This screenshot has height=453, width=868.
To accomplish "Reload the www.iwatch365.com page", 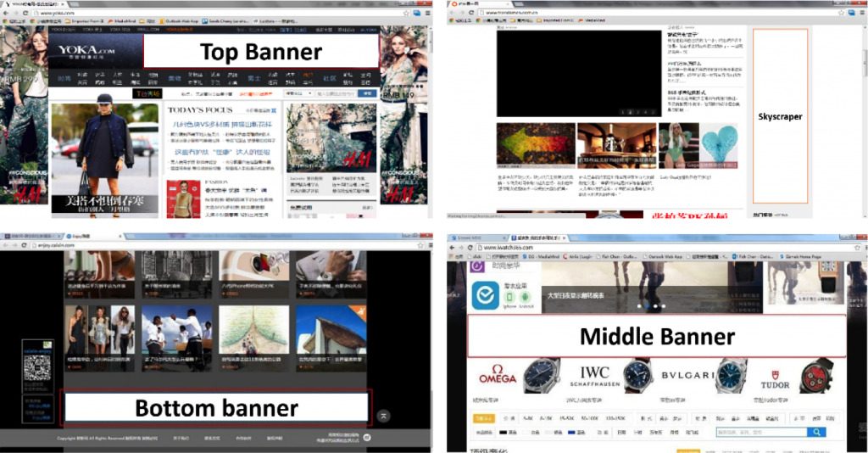I will coord(470,248).
